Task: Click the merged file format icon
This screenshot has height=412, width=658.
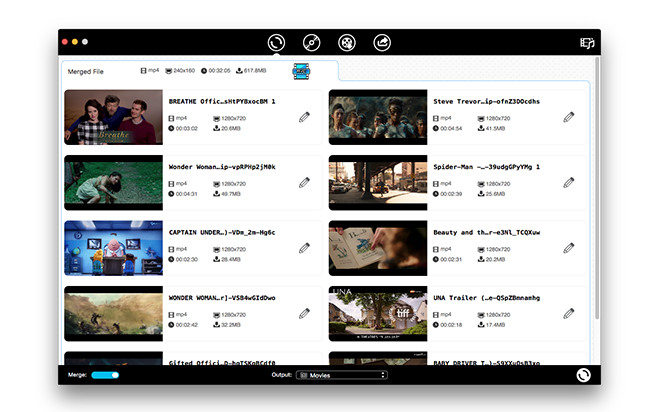Action: (301, 71)
